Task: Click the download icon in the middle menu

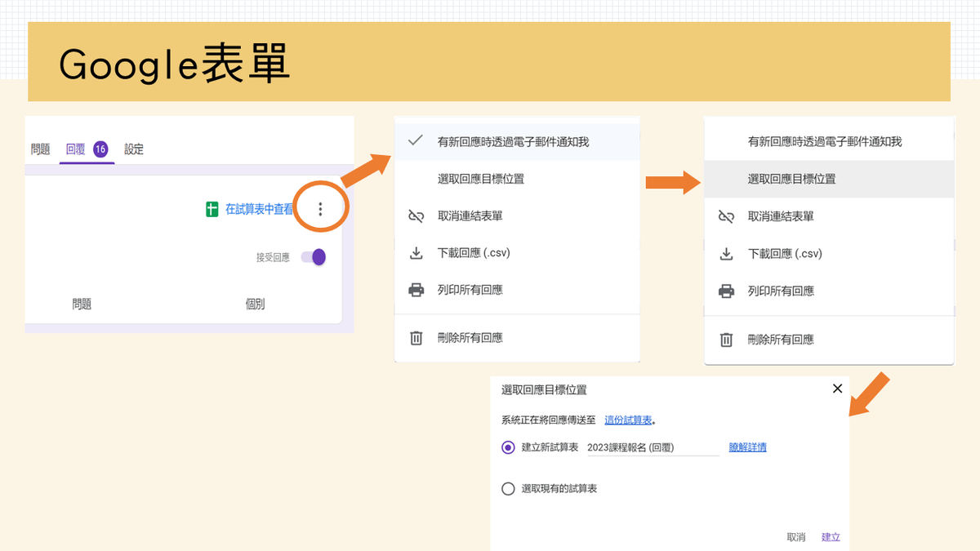Action: pos(416,253)
